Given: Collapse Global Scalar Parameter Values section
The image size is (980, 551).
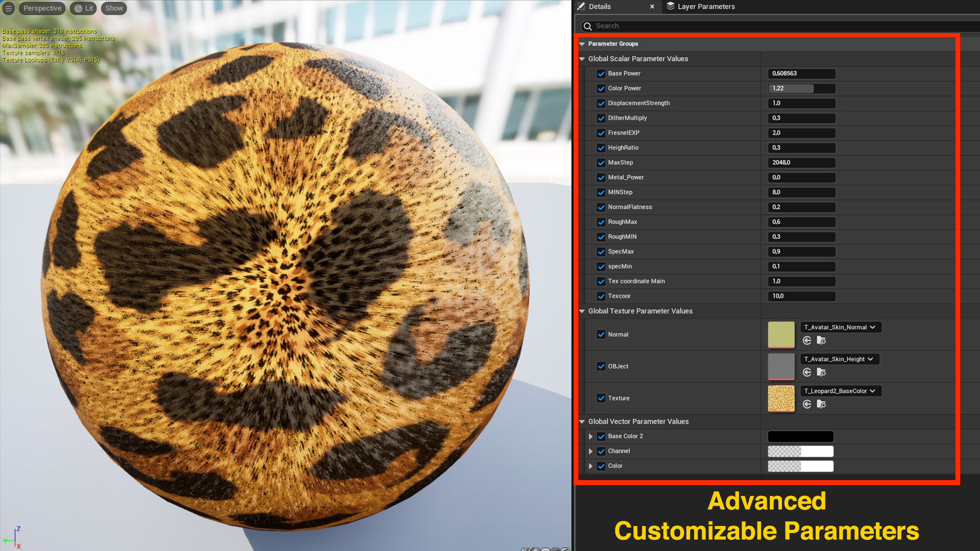Looking at the screenshot, I should 582,59.
